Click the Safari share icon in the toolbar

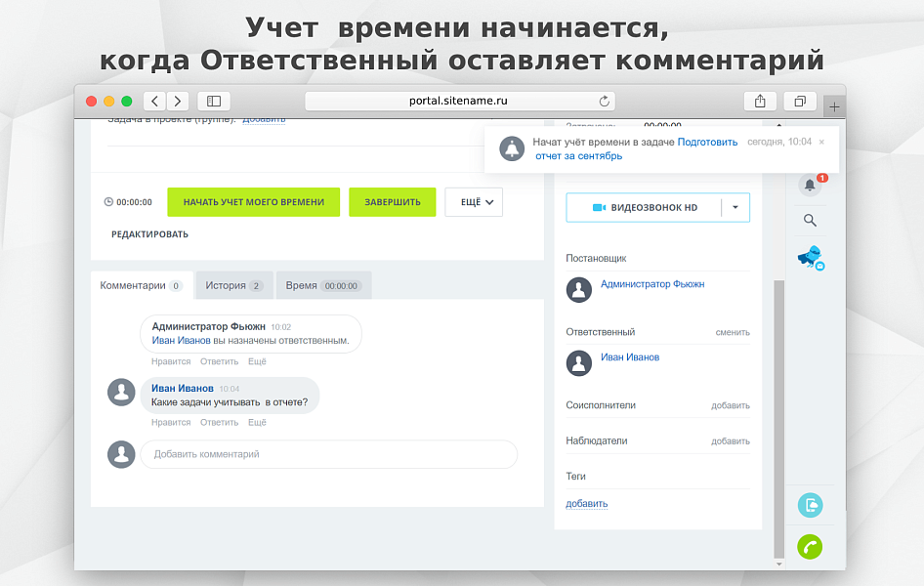pos(760,101)
